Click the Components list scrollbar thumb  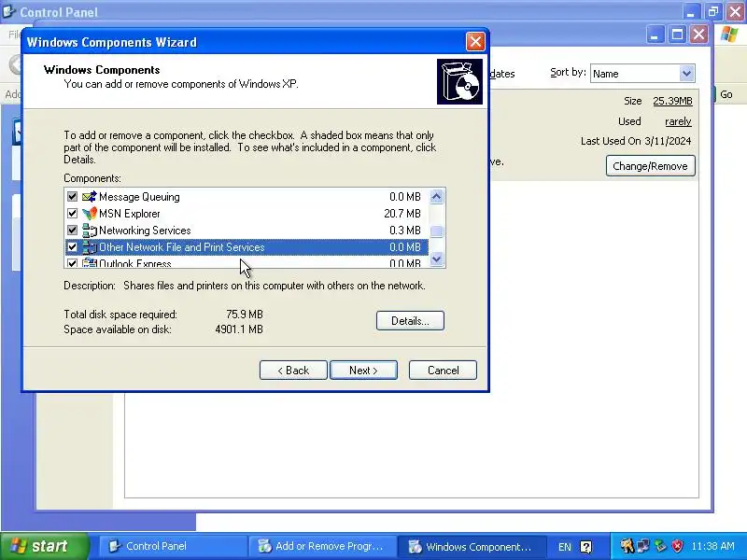coord(436,231)
